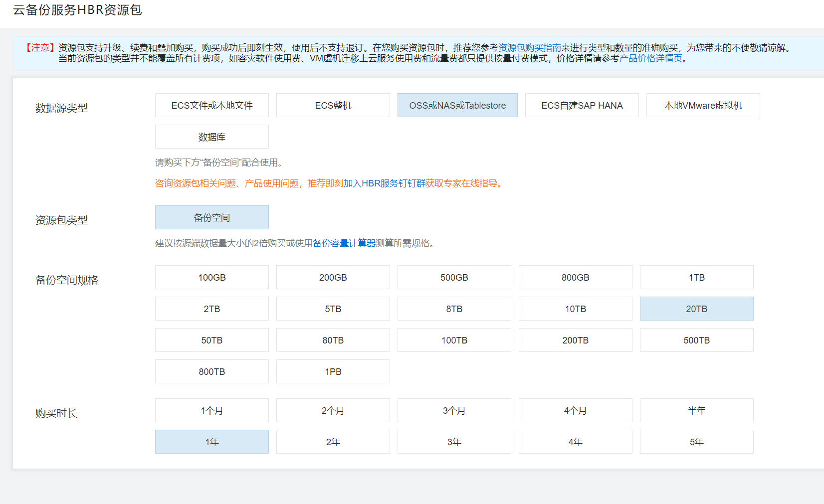Screen dimensions: 824x504
Task: Pick 1PB backup space size
Action: pyautogui.click(x=333, y=371)
